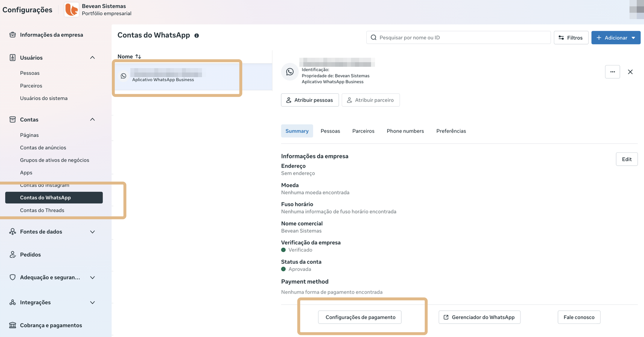644x337 pixels.
Task: Click Atribuir parceiro button
Action: (370, 100)
